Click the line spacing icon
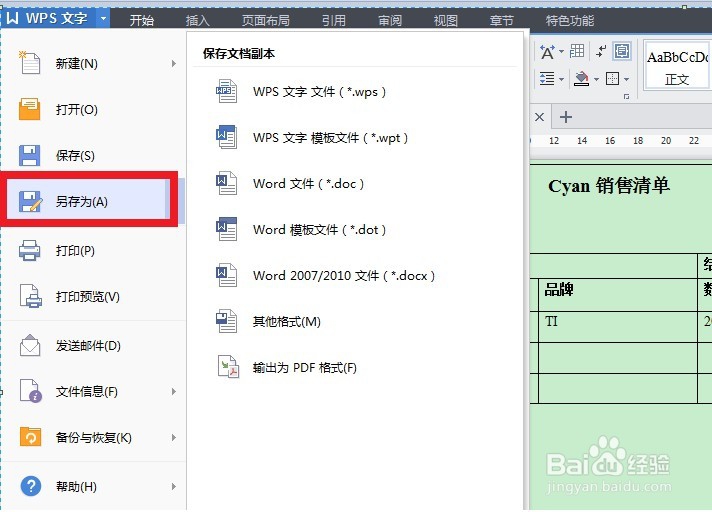 click(547, 79)
